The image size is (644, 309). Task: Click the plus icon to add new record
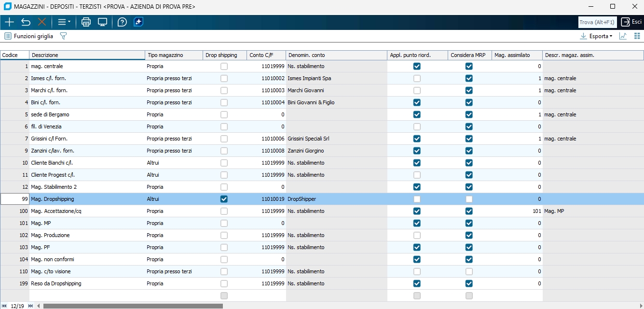point(9,22)
